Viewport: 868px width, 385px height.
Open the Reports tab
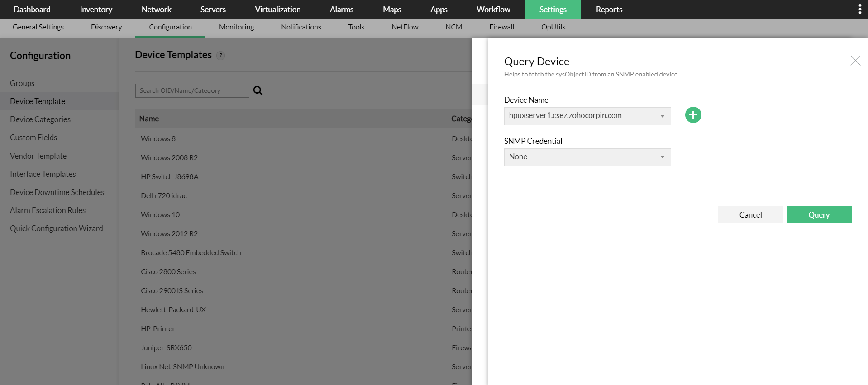pyautogui.click(x=609, y=10)
